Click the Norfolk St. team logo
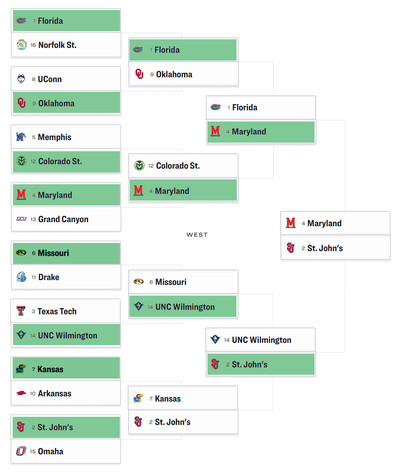This screenshot has height=474, width=400. point(22,45)
